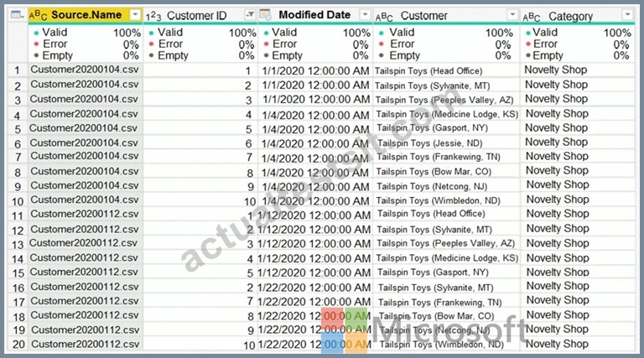This screenshot has width=644, height=358.
Task: Click Tailspin Toys (Gasport, NY) in row 15
Action: (x=433, y=272)
